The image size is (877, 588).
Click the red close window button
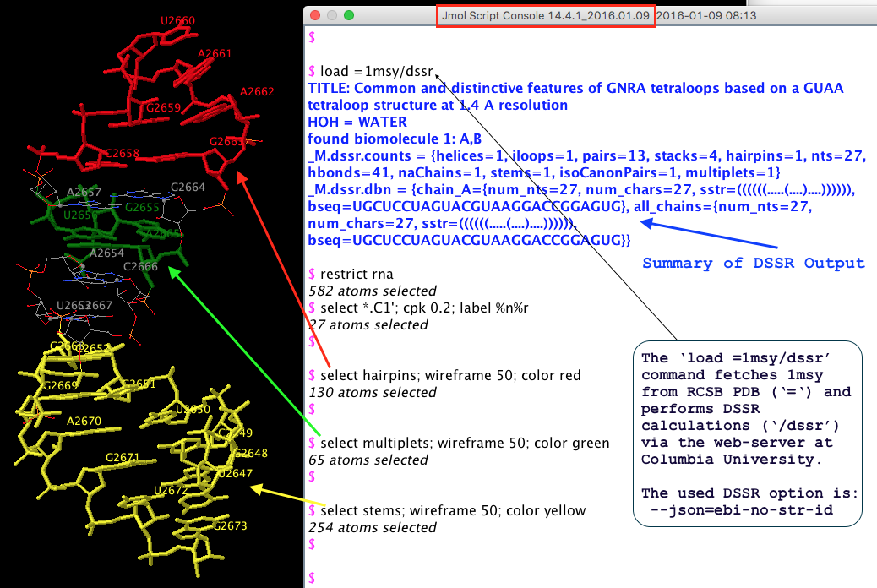(x=315, y=16)
